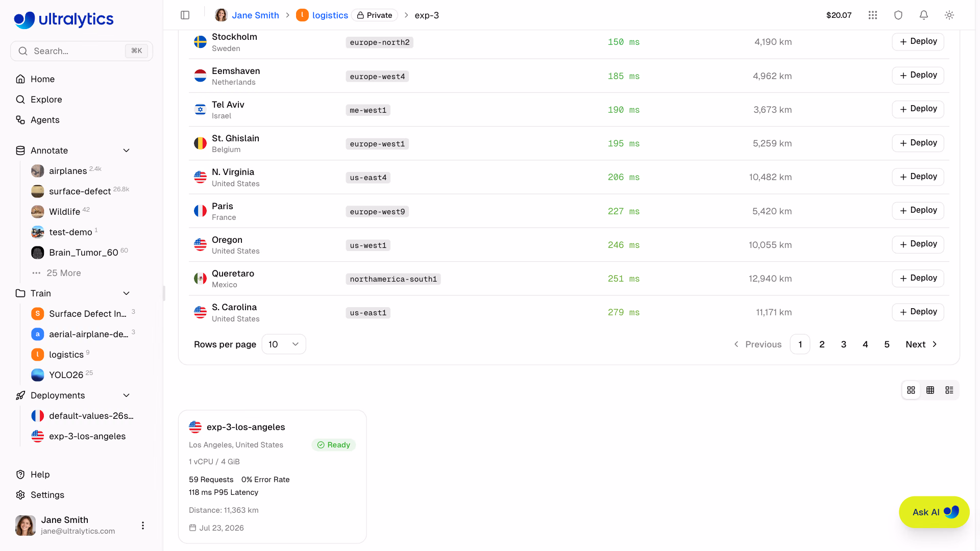Open the test-demo dataset
This screenshot has height=551, width=980.
coord(70,232)
